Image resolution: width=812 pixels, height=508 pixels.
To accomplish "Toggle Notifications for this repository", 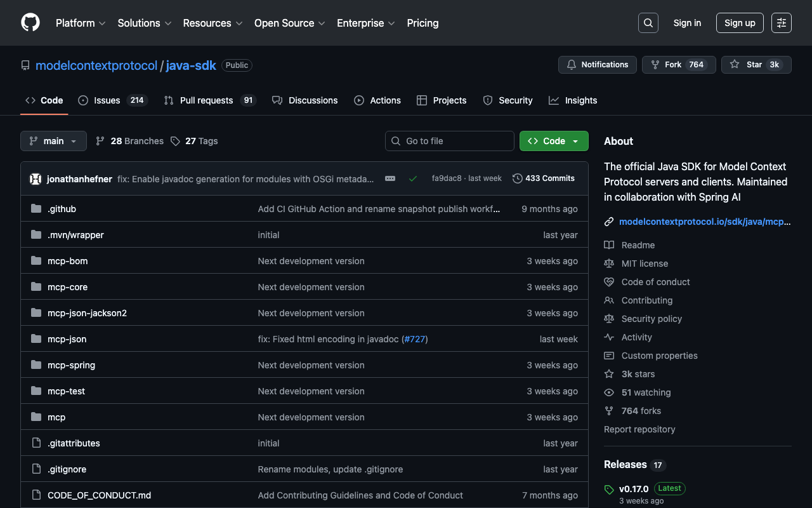I will (597, 65).
